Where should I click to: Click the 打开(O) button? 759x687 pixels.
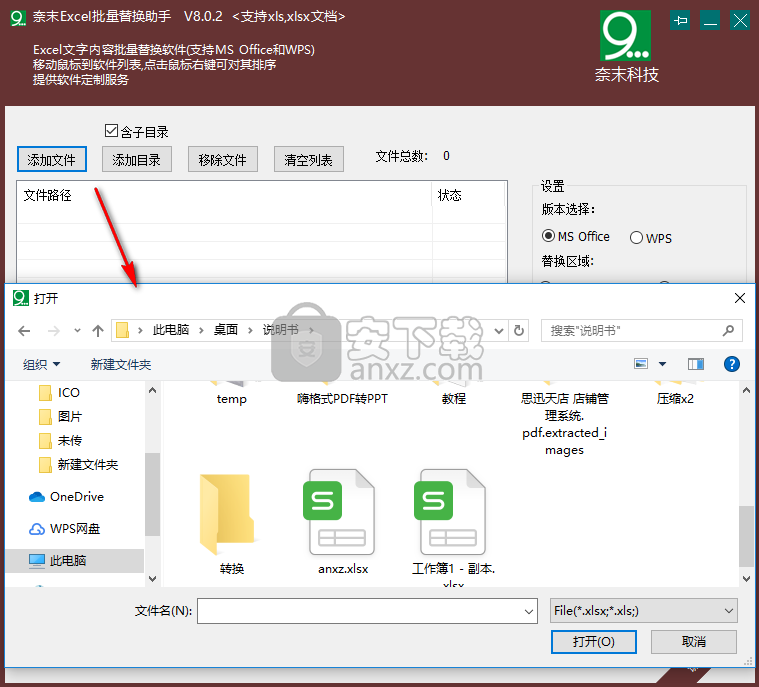593,642
